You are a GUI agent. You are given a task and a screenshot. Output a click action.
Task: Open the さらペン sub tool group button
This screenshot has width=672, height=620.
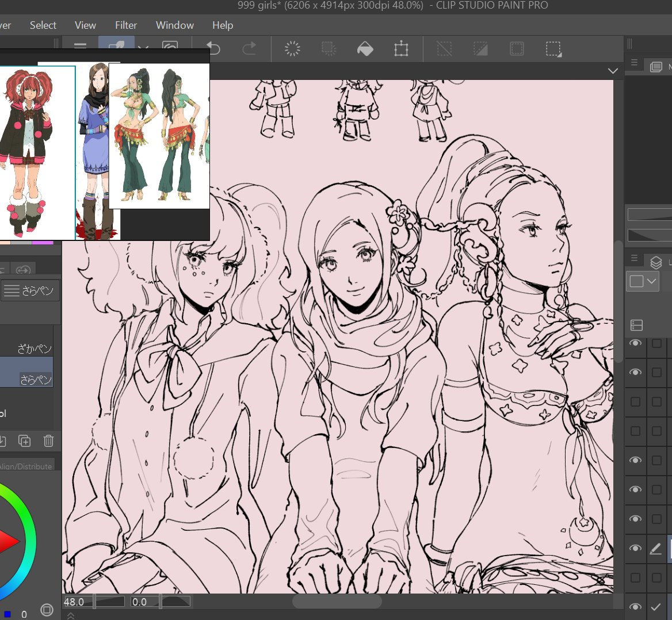point(30,291)
